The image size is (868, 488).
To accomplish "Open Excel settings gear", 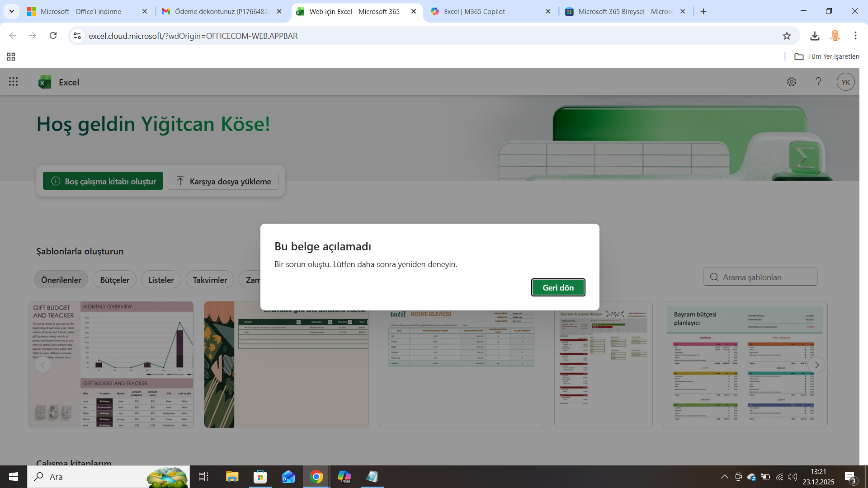I will point(791,82).
